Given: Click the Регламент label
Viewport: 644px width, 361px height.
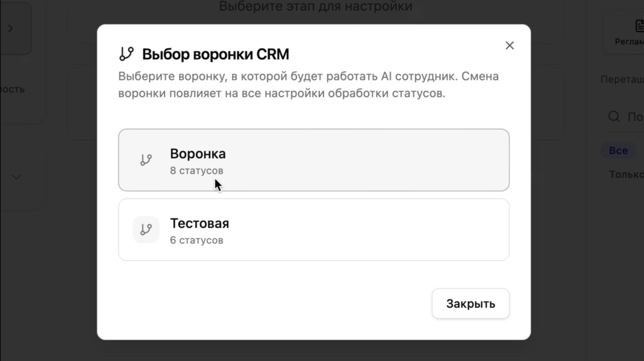Looking at the screenshot, I should [x=629, y=42].
